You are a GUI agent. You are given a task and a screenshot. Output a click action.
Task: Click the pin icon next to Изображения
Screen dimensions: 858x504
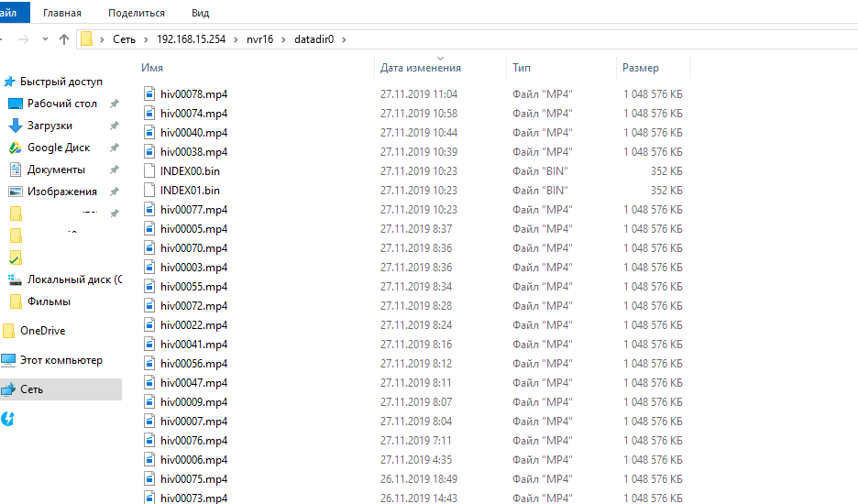[x=115, y=192]
